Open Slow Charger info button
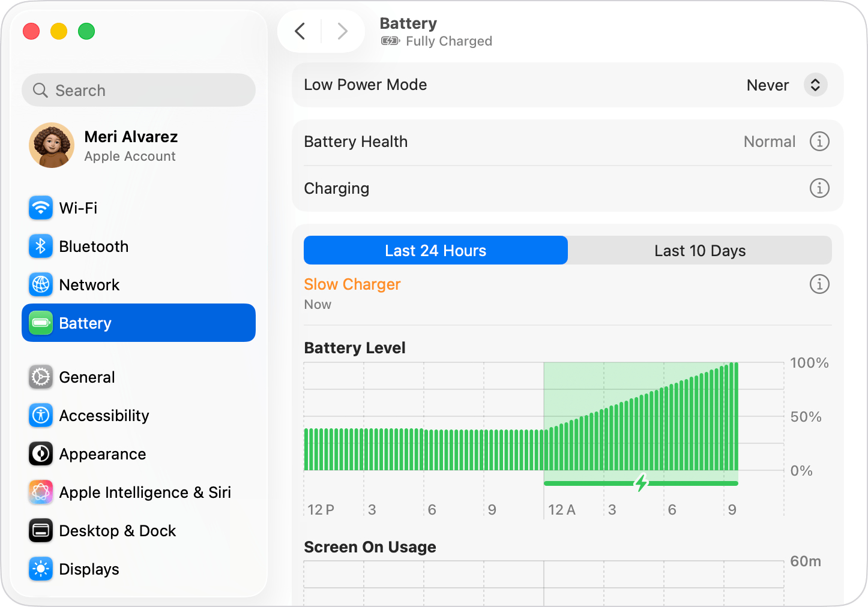 819,284
